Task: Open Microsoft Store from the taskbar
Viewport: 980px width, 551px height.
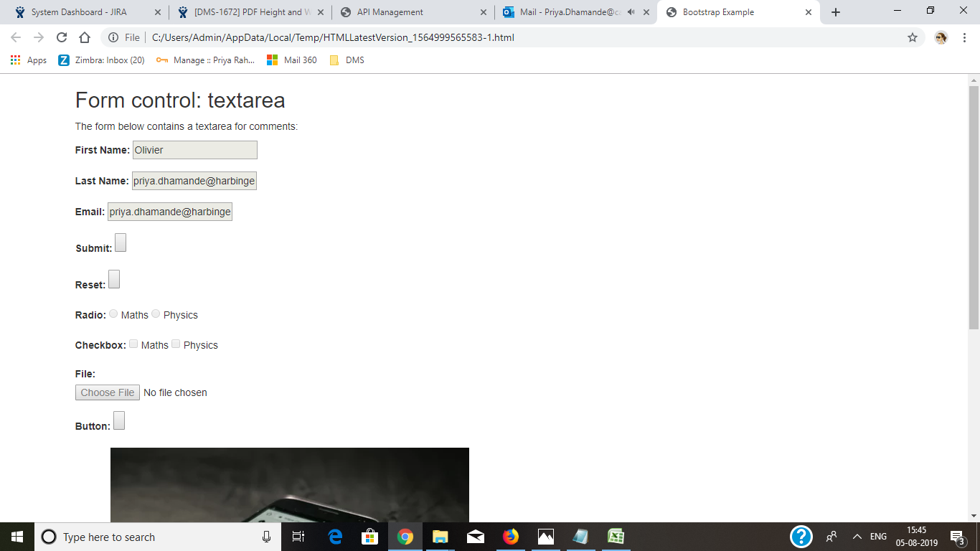Action: pos(370,537)
